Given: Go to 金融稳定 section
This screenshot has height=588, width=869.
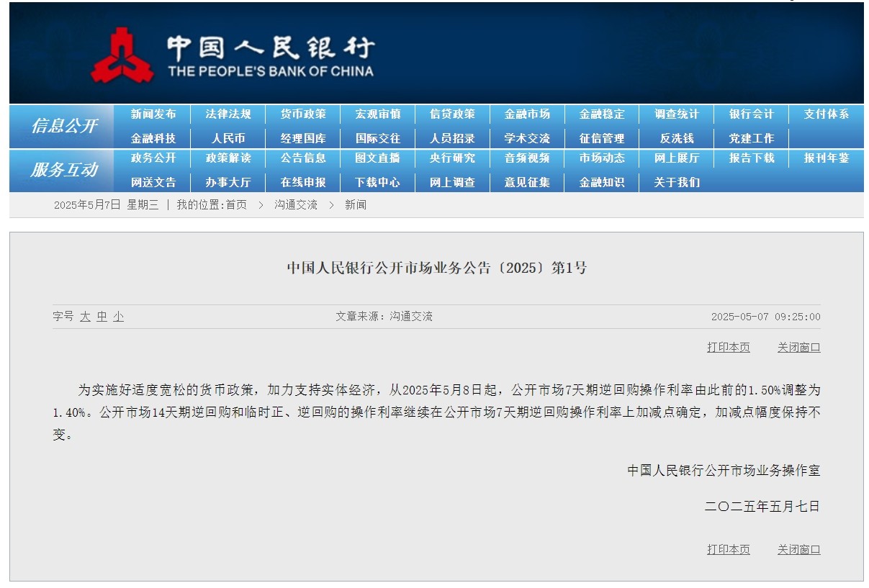Looking at the screenshot, I should (x=603, y=114).
